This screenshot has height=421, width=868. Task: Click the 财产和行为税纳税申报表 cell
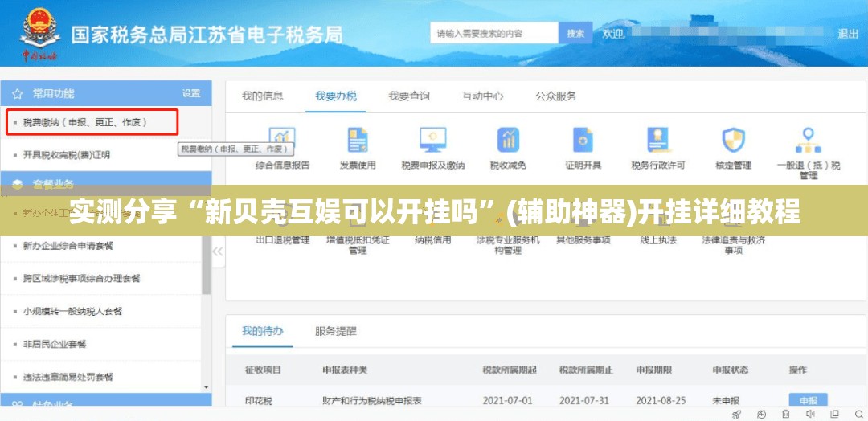click(372, 401)
